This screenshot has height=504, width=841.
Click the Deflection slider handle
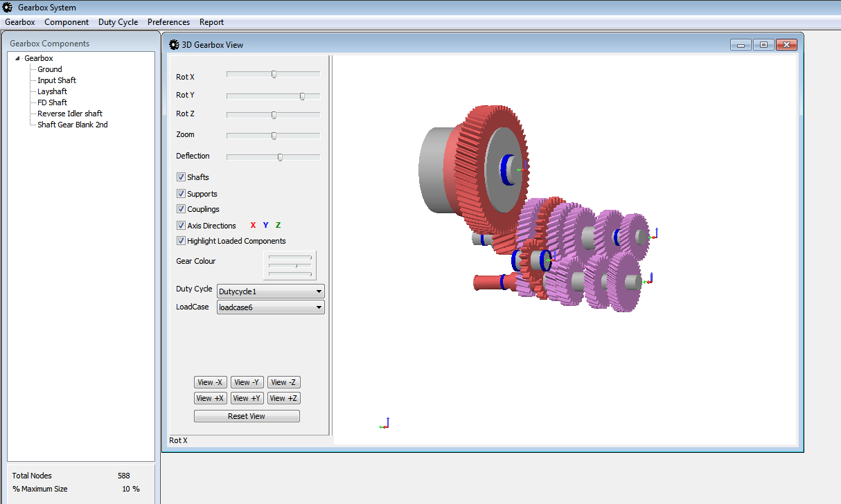click(x=280, y=157)
